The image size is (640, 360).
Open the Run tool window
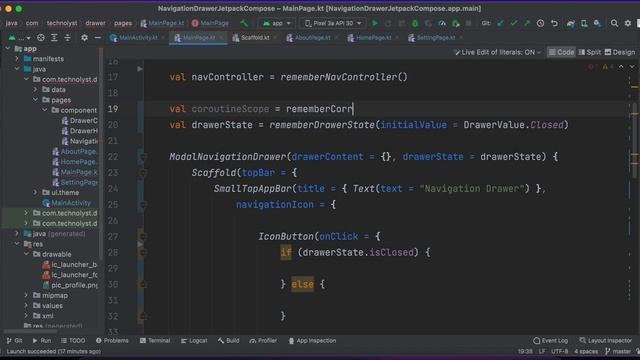[41, 340]
